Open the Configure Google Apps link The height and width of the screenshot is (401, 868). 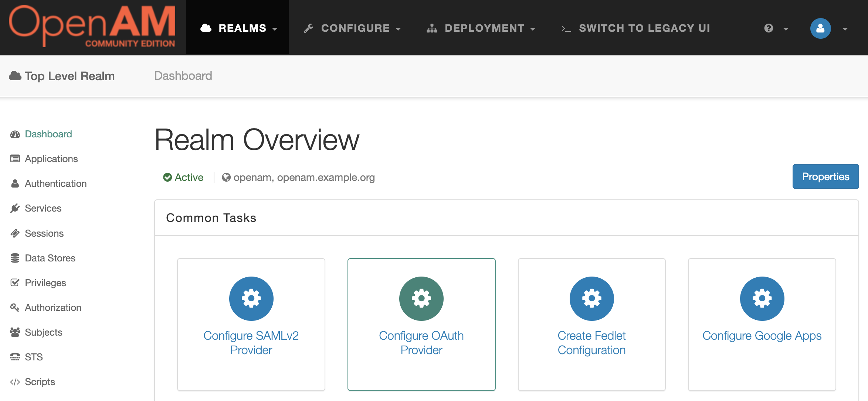coord(762,336)
